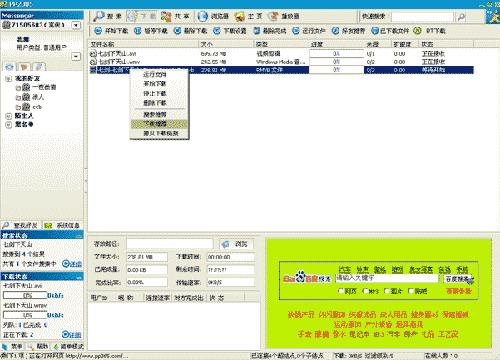Go to 主页 home page button
The height and width of the screenshot is (360, 500).
coord(248,16)
